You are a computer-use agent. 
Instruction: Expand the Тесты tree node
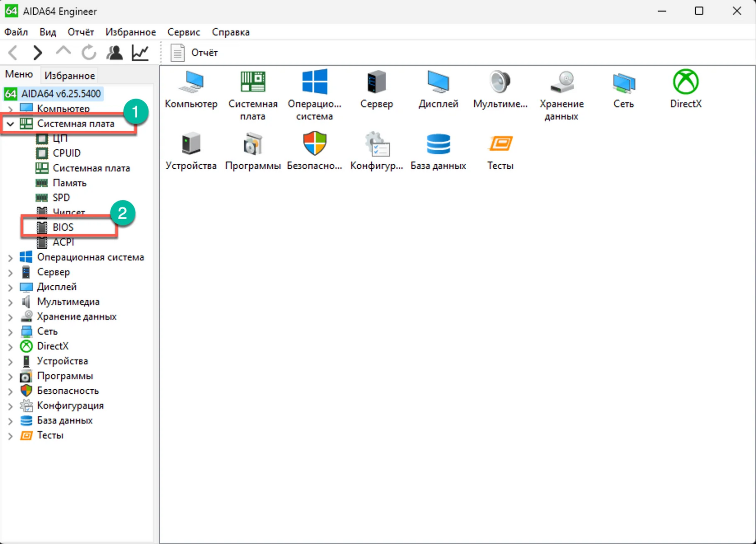pos(10,436)
